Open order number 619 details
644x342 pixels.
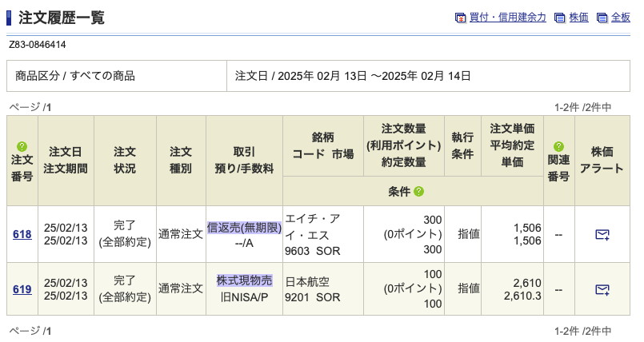(x=22, y=288)
